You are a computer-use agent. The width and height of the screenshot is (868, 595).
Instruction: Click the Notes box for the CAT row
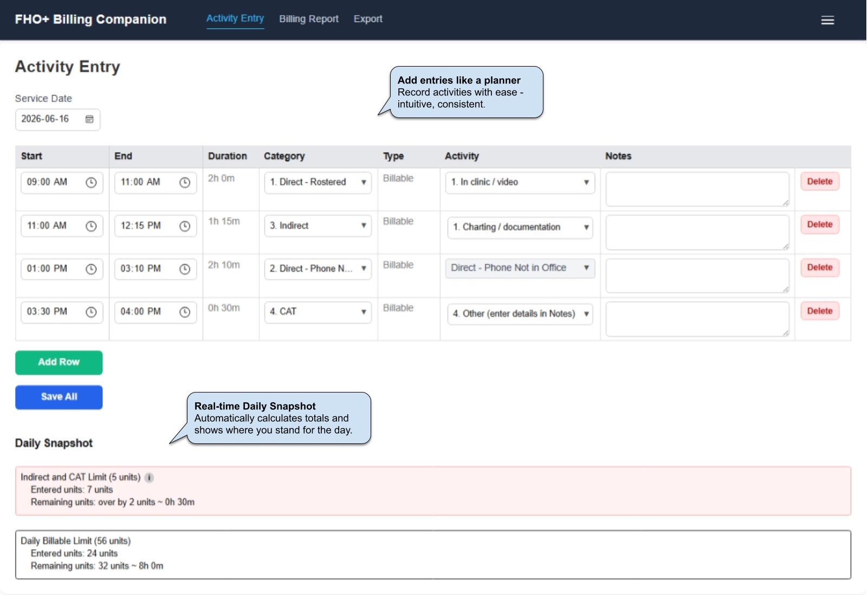click(x=697, y=319)
